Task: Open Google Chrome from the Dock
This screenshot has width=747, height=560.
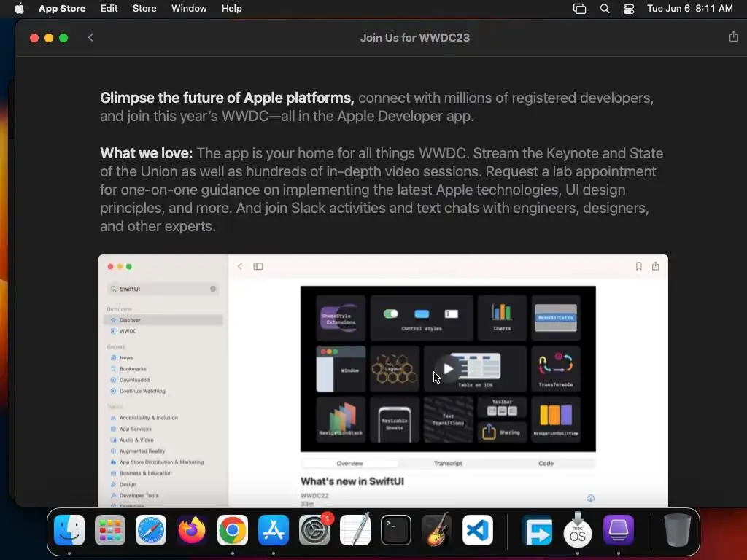Action: [x=233, y=530]
